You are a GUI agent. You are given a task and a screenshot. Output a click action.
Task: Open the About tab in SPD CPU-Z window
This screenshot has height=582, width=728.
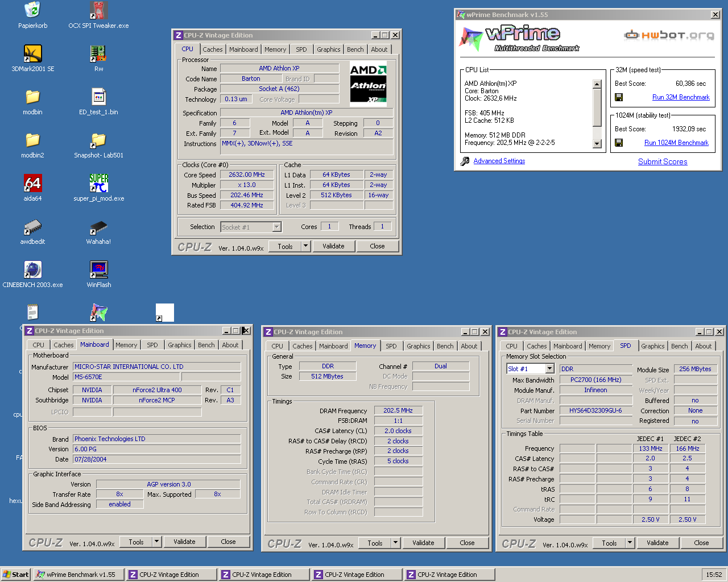[x=704, y=346]
